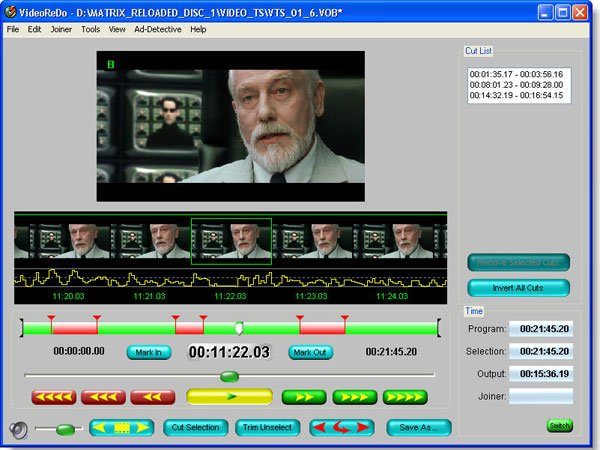Click the filmstrip thumbnail above 11:24.03
Screen dimensions: 600x450
[x=393, y=241]
